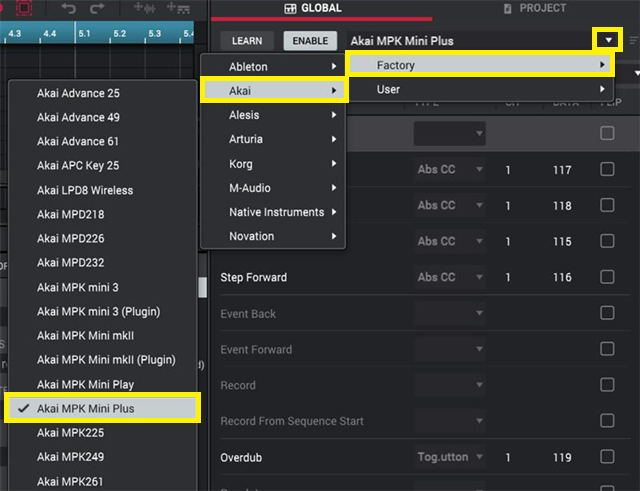This screenshot has width=640, height=491.
Task: Choose Akai Advance 49 preset
Action: (102, 117)
